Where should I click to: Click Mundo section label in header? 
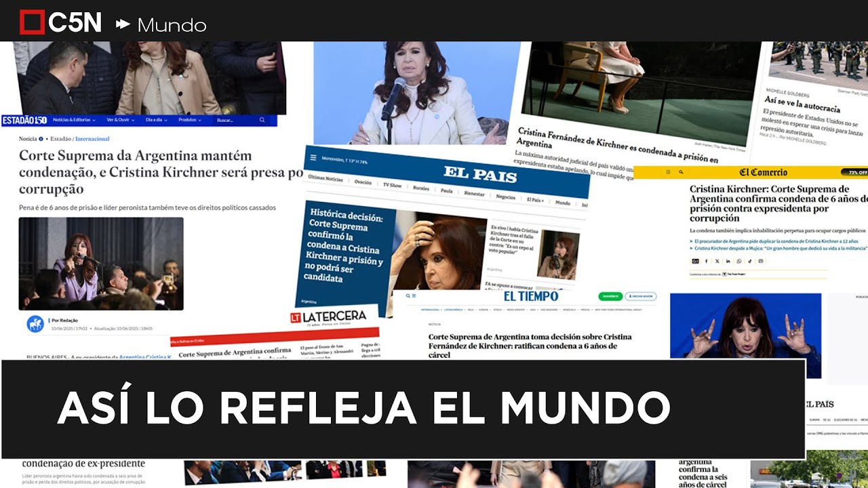[172, 25]
